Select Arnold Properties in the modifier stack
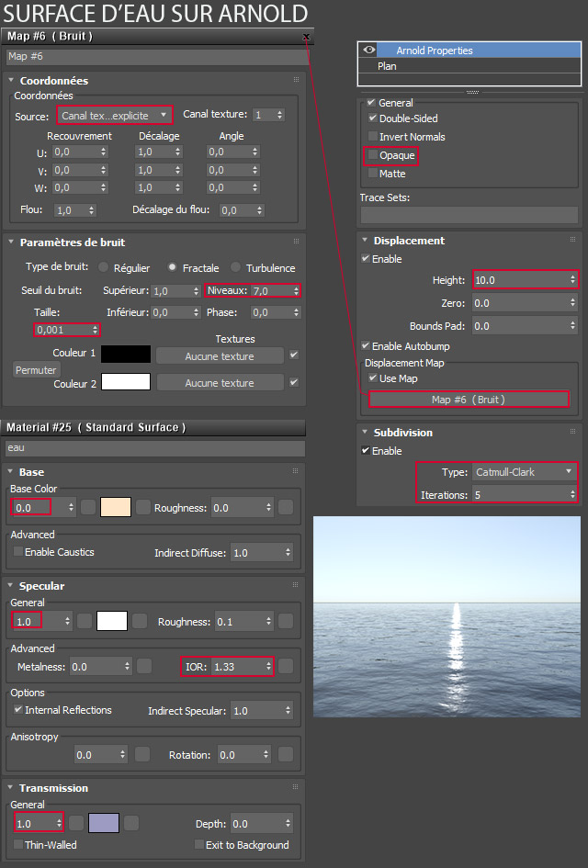 click(x=434, y=51)
